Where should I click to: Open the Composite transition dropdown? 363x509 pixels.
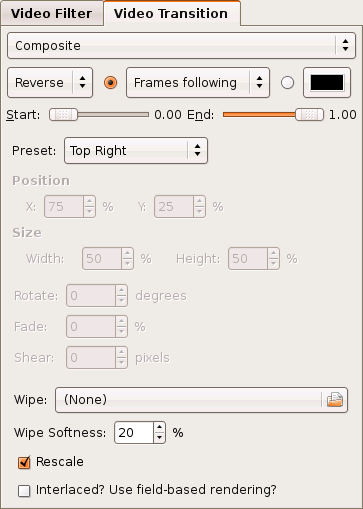coord(181,45)
